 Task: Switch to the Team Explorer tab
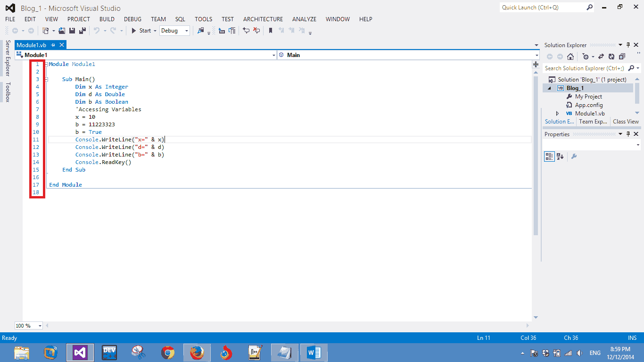point(593,122)
